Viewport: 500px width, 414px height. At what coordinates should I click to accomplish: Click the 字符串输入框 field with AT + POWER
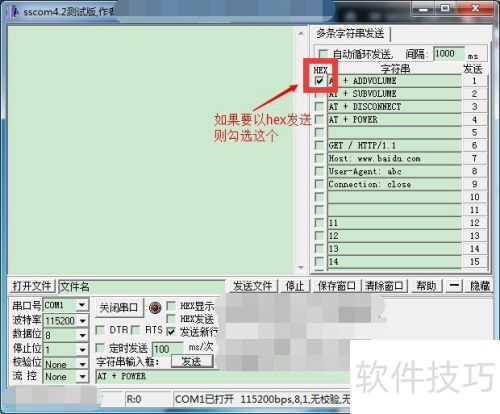click(223, 376)
